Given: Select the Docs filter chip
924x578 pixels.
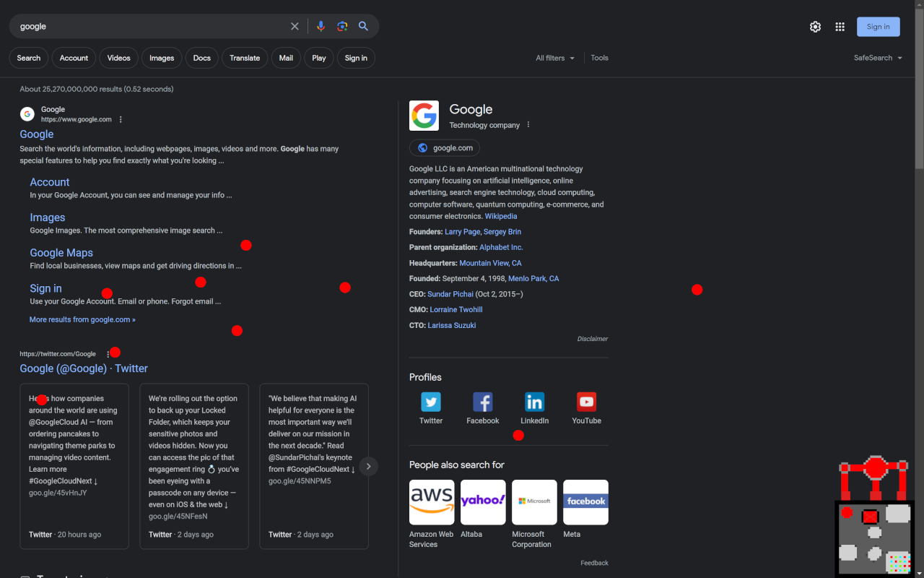Looking at the screenshot, I should (x=202, y=58).
